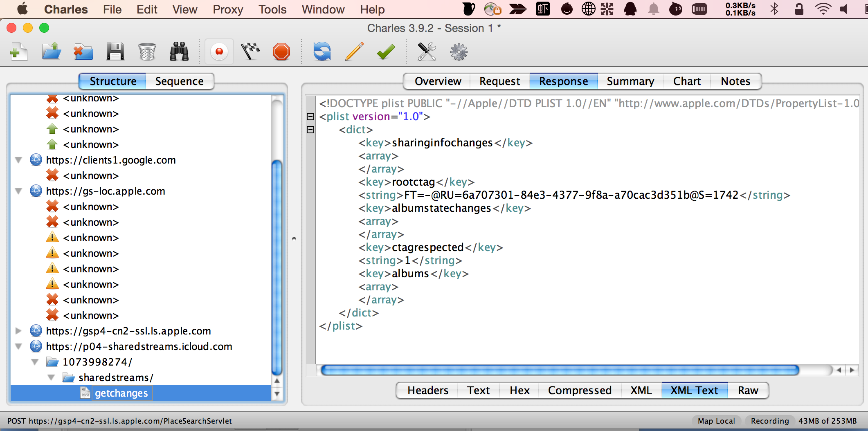This screenshot has width=868, height=431.
Task: Open the Window menu
Action: [323, 9]
